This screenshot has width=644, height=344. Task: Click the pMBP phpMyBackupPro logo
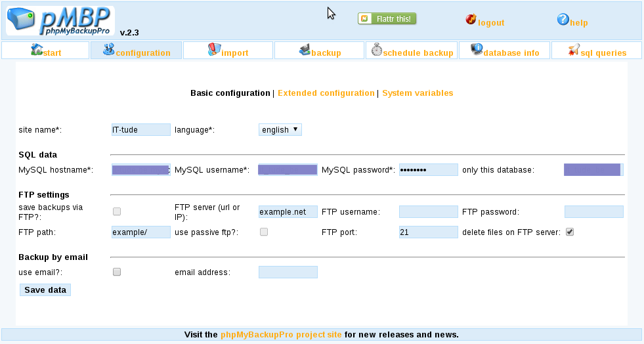click(x=60, y=20)
